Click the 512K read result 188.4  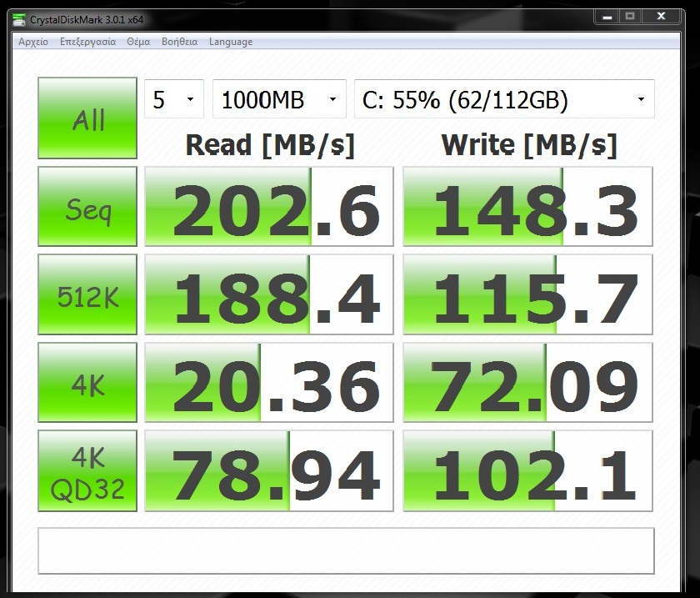(269, 294)
